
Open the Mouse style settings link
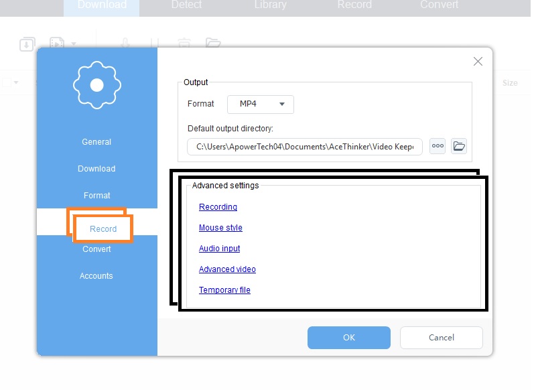click(220, 228)
